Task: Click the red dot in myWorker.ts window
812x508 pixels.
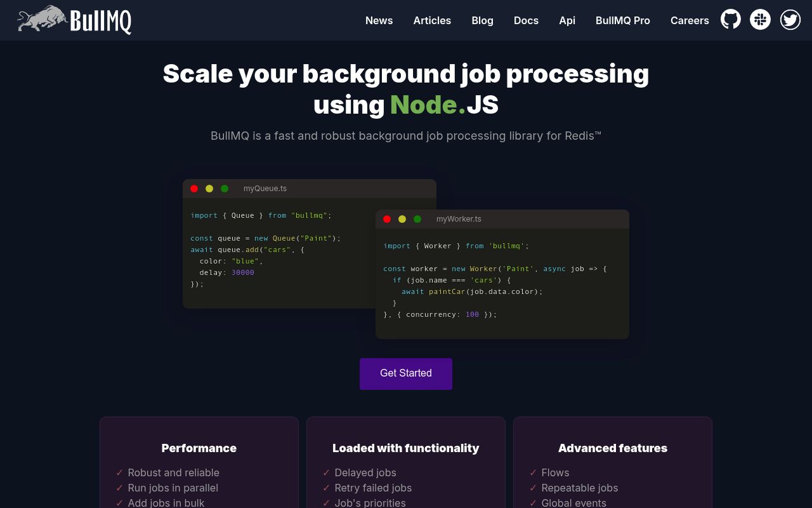Action: point(387,219)
